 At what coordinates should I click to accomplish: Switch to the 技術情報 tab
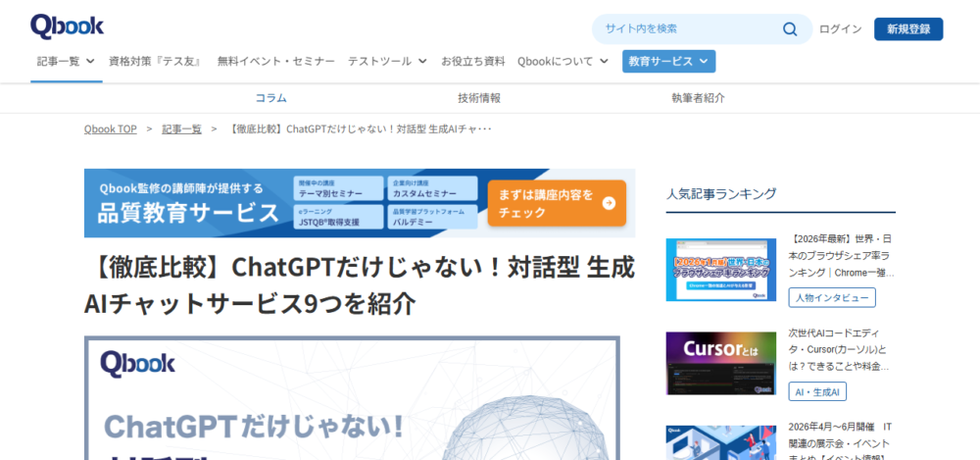point(479,98)
